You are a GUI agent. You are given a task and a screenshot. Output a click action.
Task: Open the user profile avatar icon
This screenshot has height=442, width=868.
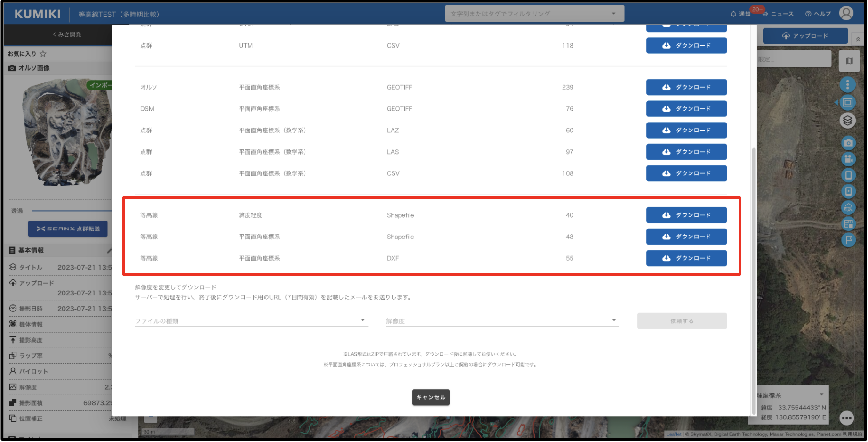(x=846, y=13)
